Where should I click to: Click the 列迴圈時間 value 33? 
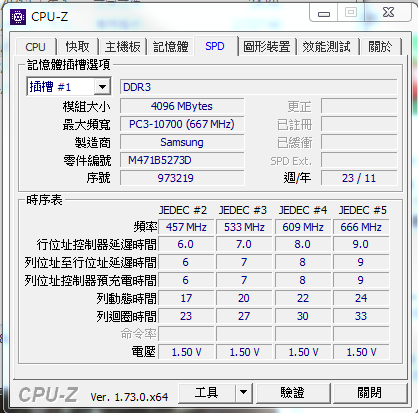361,316
